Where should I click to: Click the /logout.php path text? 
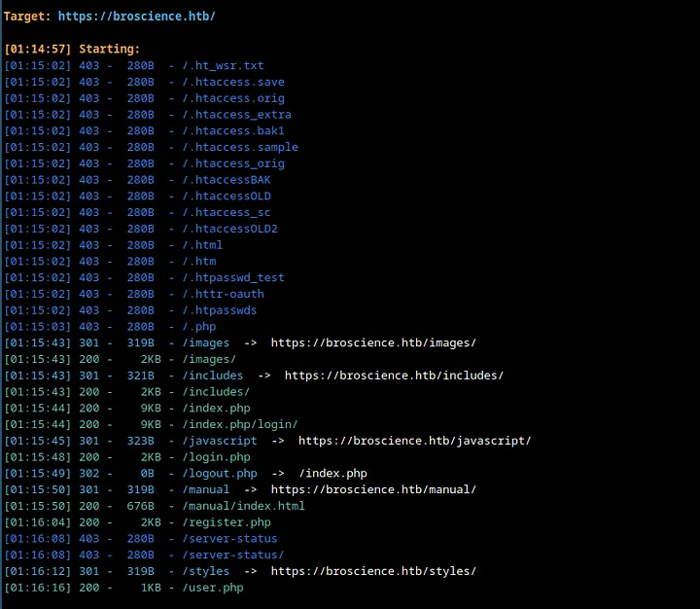[220, 473]
